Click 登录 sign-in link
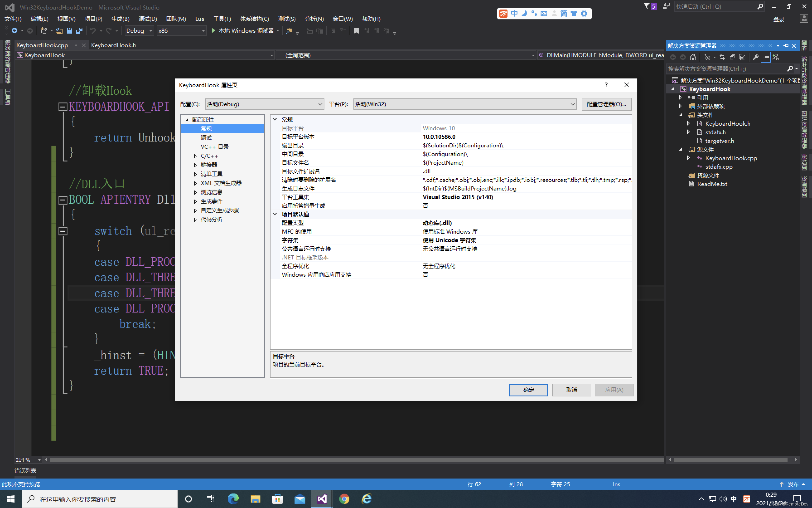The height and width of the screenshot is (508, 812). (778, 19)
